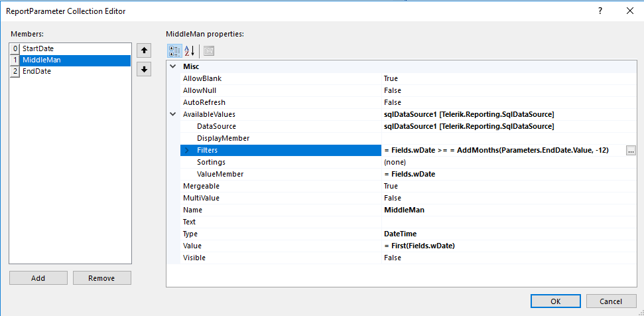The image size is (644, 316).
Task: Click the Cancel button
Action: coord(610,301)
